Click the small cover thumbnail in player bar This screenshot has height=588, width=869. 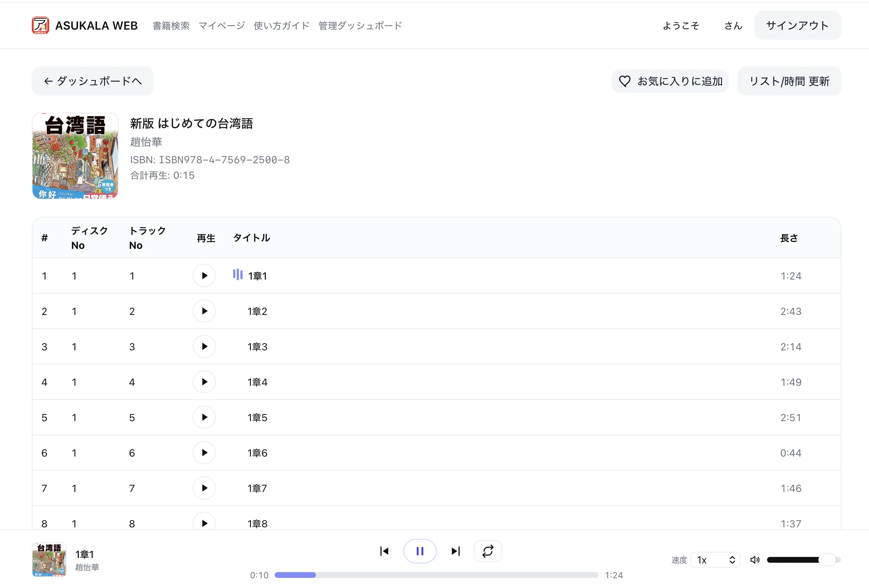49,559
